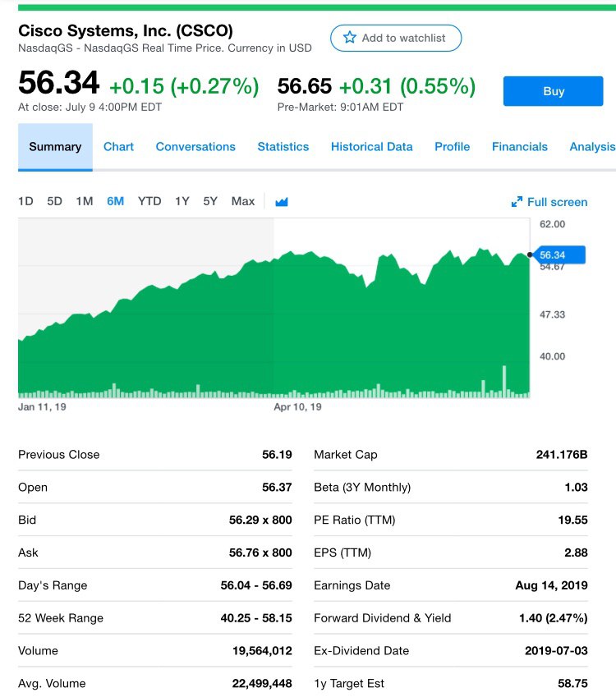The width and height of the screenshot is (616, 697).
Task: Click the Full screen expand arrows icon
Action: click(x=517, y=202)
